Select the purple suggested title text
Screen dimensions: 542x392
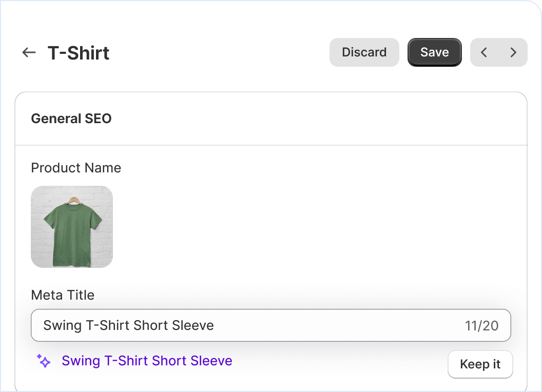pos(147,361)
